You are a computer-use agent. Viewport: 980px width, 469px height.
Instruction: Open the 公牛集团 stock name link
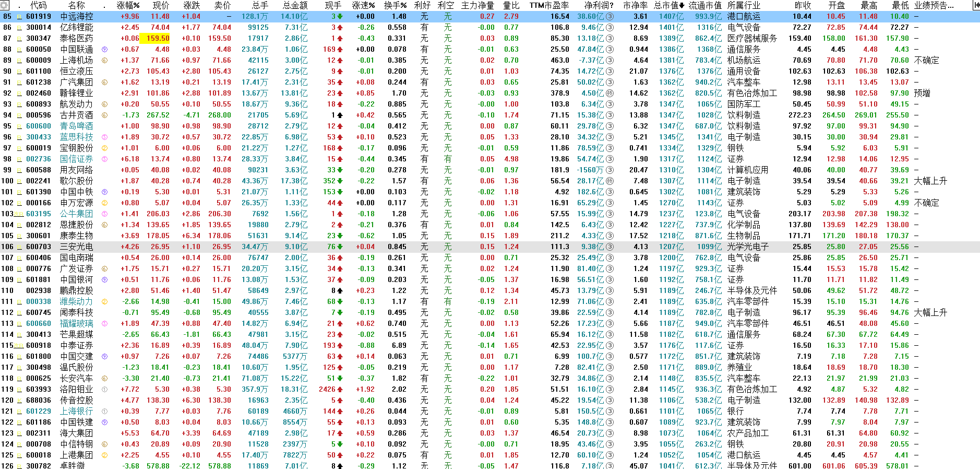click(x=76, y=214)
